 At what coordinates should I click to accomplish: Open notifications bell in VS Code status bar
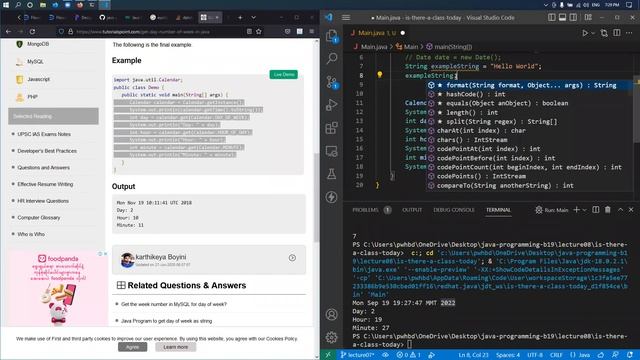coord(630,355)
